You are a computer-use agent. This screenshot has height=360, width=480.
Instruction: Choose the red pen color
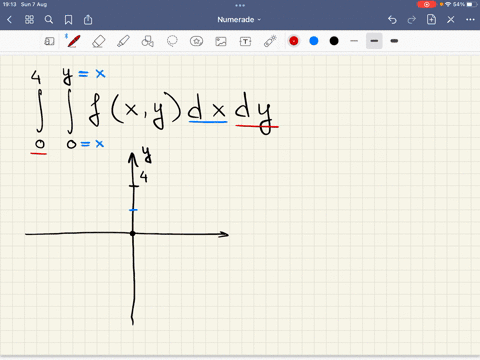tap(294, 41)
